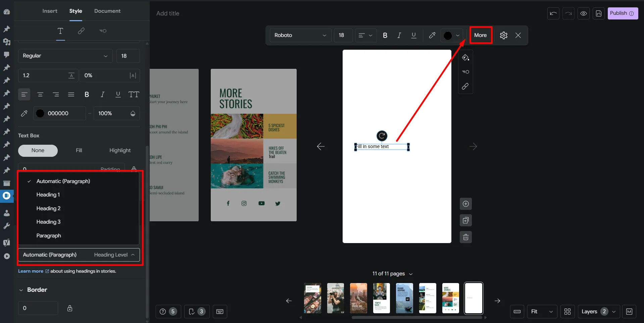Select the MORE STORIES page thumbnail

(x=450, y=298)
